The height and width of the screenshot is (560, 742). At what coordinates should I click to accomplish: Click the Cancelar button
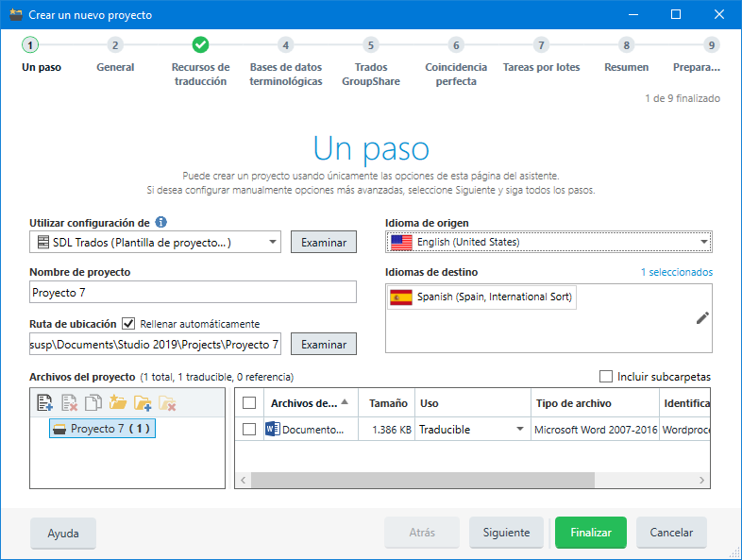[671, 533]
